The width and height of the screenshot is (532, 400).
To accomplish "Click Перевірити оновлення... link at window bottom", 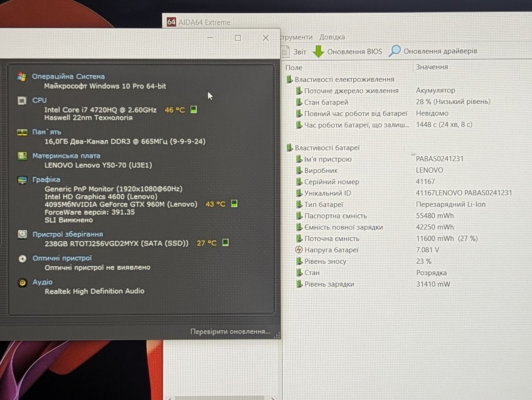I will [x=230, y=331].
